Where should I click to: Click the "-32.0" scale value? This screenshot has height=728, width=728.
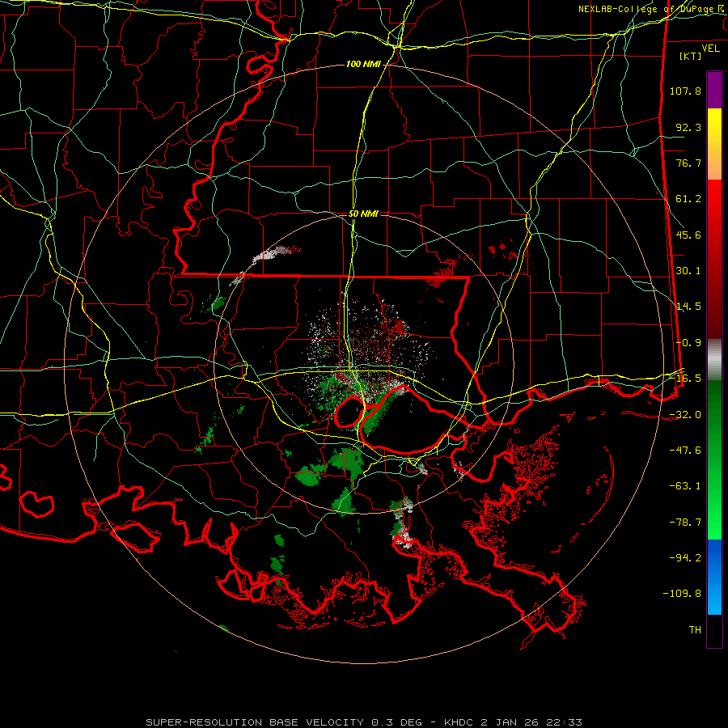coord(685,415)
